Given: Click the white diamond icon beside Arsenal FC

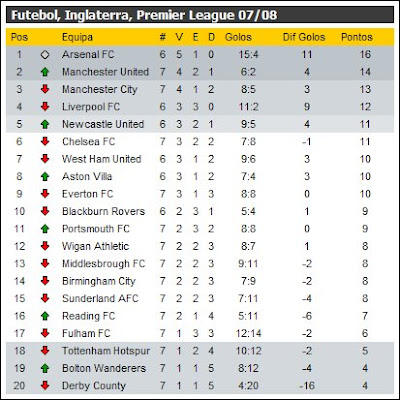Looking at the screenshot, I should [45, 55].
